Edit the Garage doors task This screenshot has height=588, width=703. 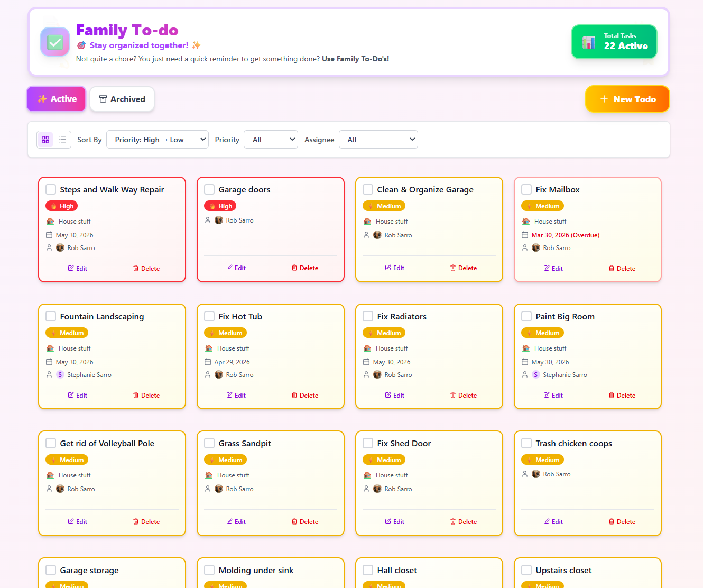(236, 268)
